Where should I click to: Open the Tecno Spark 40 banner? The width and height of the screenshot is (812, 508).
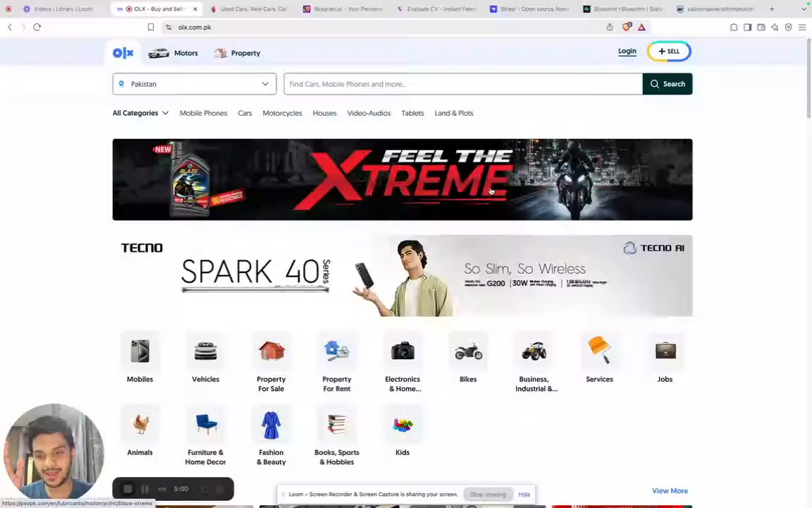402,276
